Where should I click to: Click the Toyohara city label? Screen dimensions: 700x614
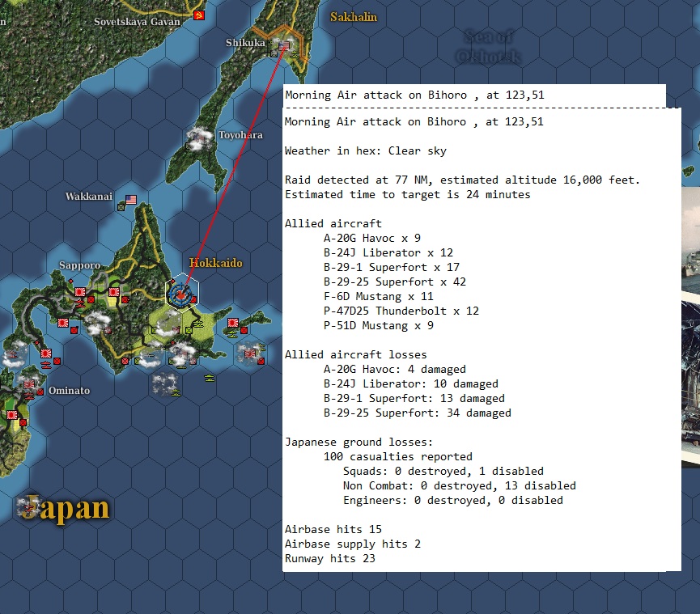240,135
